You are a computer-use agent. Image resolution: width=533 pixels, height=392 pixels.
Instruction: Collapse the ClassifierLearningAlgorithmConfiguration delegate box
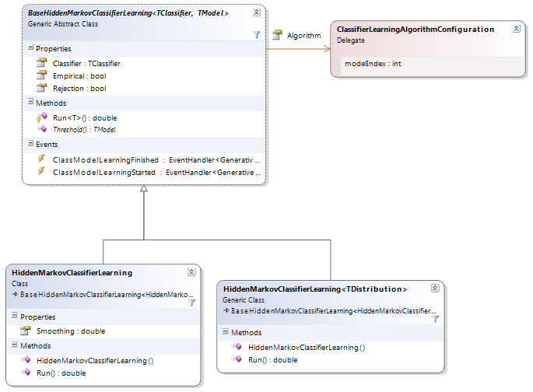517,29
